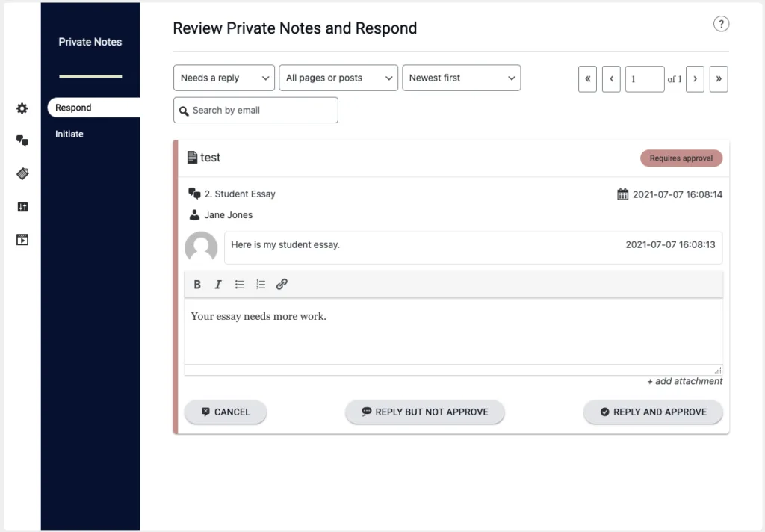Click the Jane Jones name
Image resolution: width=765 pixels, height=532 pixels.
tap(229, 214)
